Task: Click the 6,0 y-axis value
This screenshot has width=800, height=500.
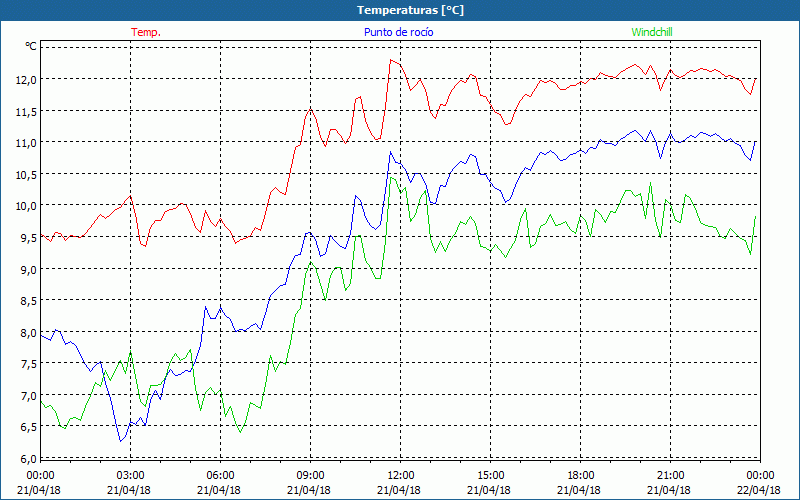Action: click(x=29, y=459)
